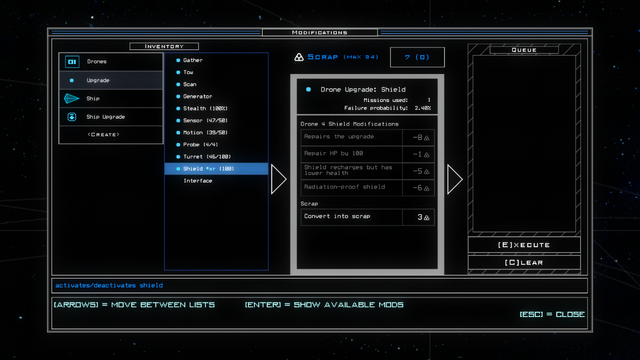Screen dimensions: 640x360
Task: Click the Upgrade category dot icon
Action: (x=72, y=80)
